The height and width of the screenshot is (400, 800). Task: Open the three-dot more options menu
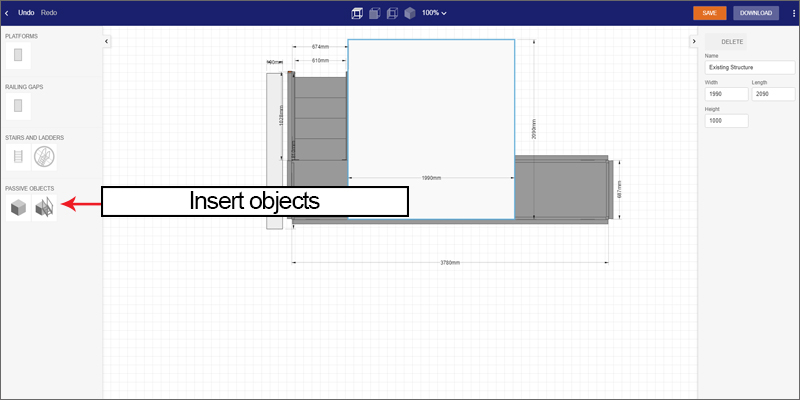click(789, 13)
